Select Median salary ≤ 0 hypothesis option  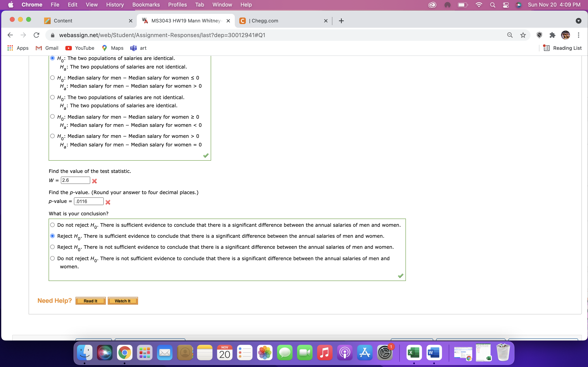[x=52, y=78]
